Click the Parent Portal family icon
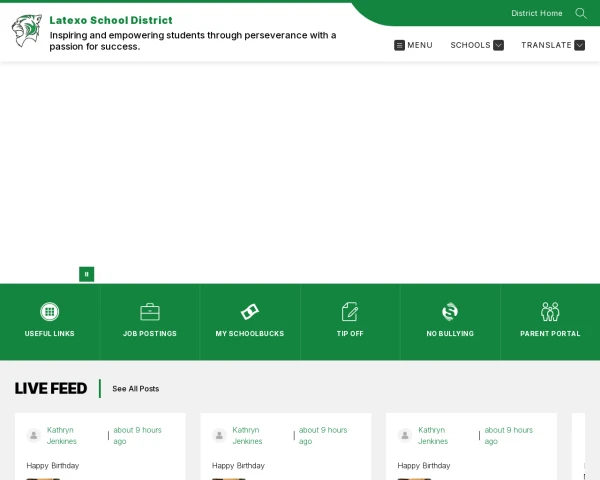 550,312
